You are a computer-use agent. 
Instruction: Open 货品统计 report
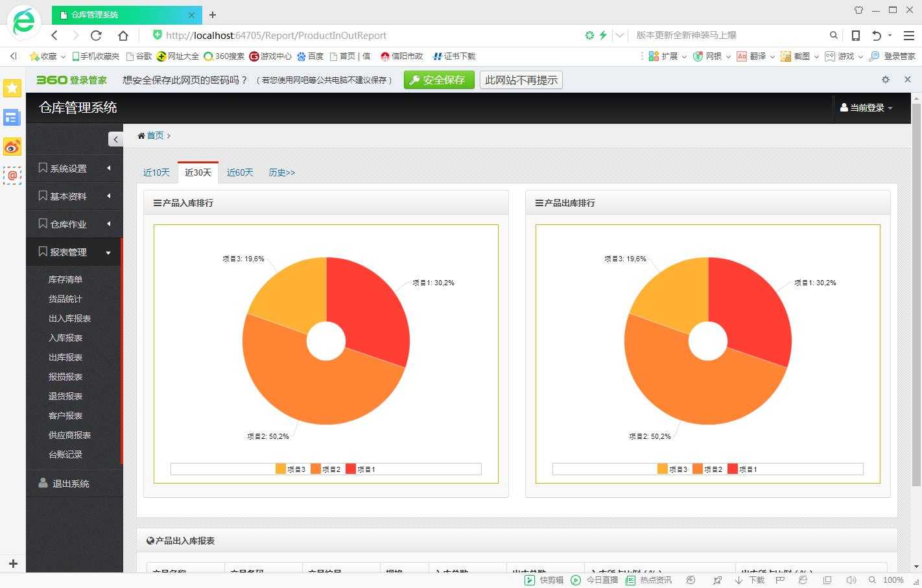[x=65, y=299]
